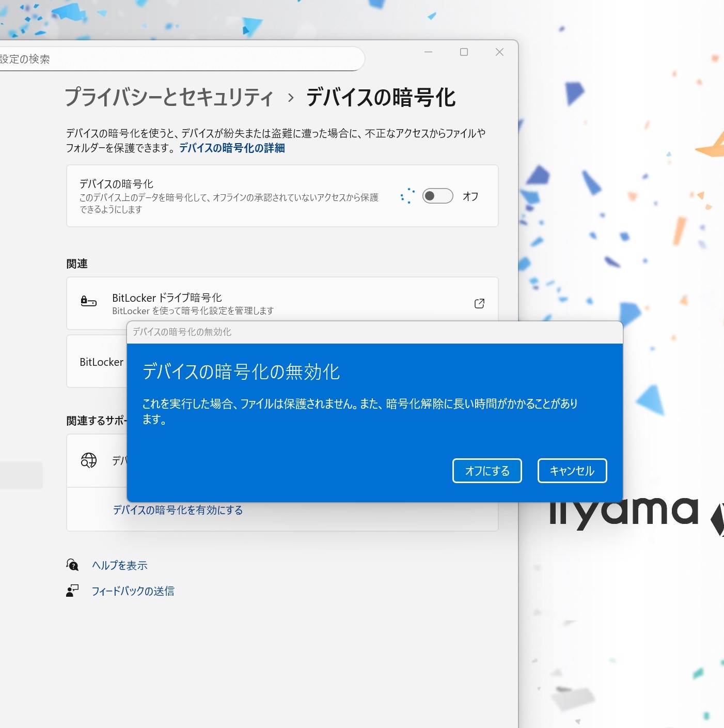Image resolution: width=724 pixels, height=728 pixels.
Task: Go back to プライバシーとセキュリティ breadcrumb
Action: (169, 97)
